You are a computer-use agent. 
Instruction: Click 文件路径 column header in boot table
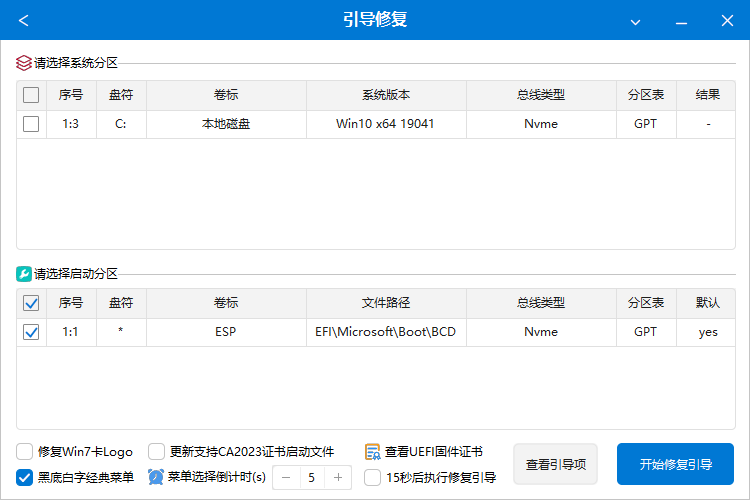click(386, 303)
